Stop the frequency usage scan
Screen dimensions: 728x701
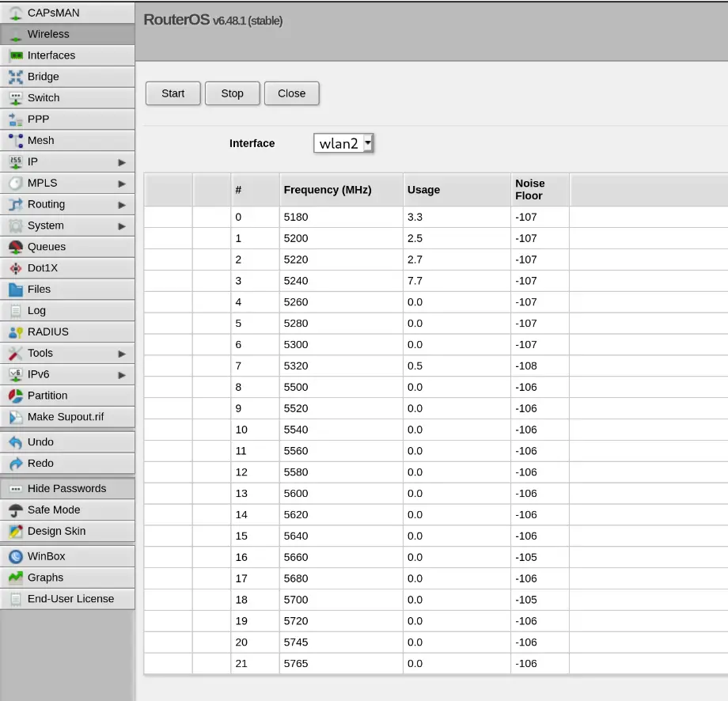coord(232,93)
